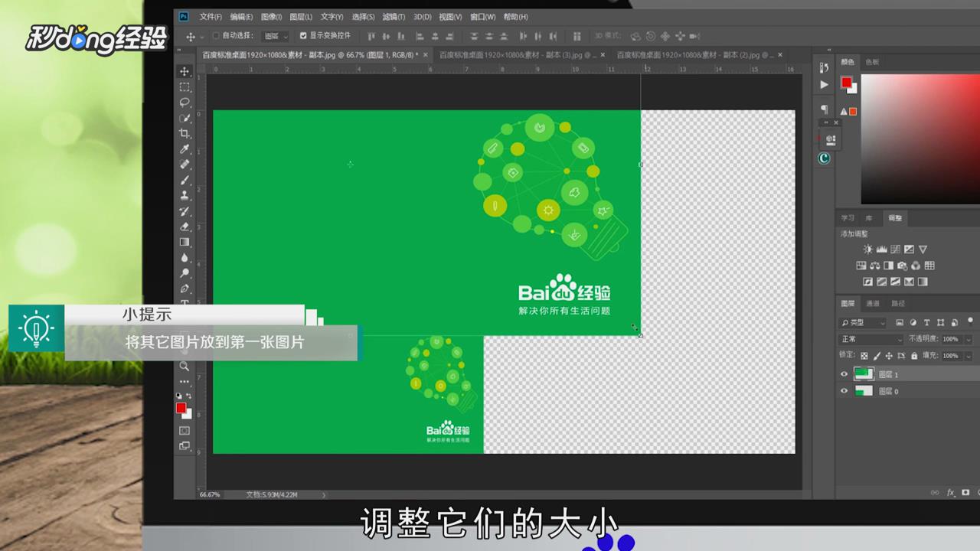
Task: Select the Dodge tool
Action: coord(185,273)
